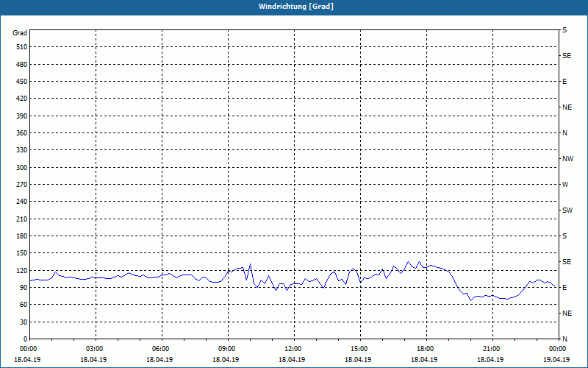Select y-axis tick label 90
The height and width of the screenshot is (368, 588).
(x=24, y=288)
